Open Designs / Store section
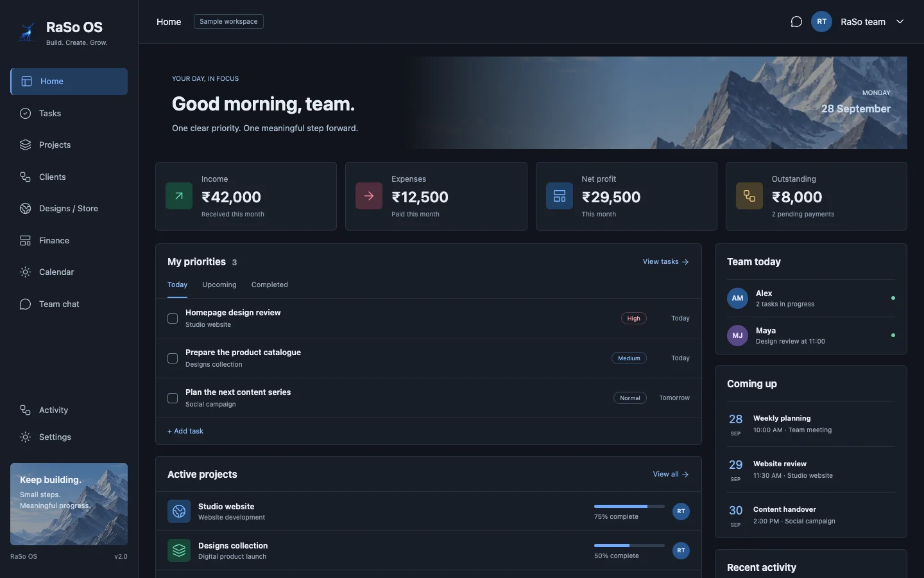This screenshot has width=924, height=578. click(69, 209)
